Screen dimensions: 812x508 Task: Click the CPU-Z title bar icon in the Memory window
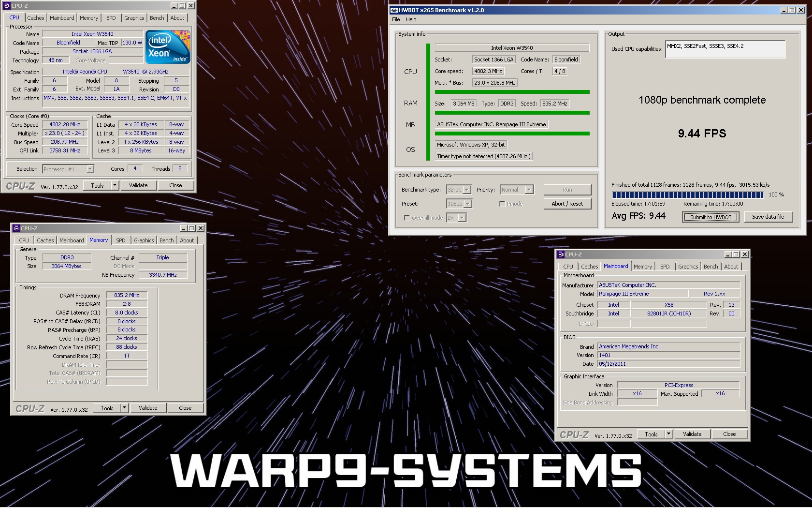[x=16, y=228]
